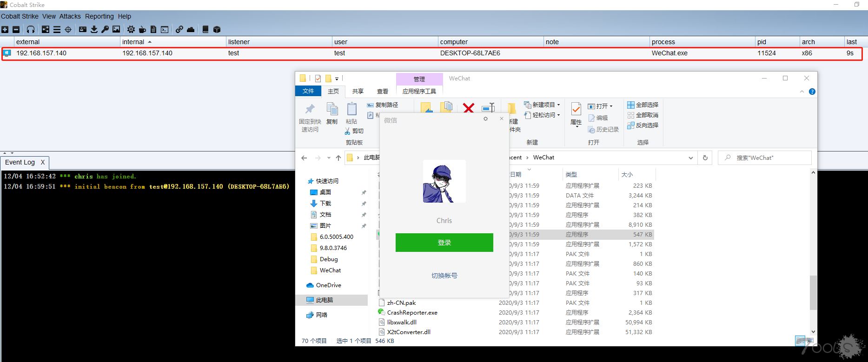Open WeChat login settings gear
Viewport: 868px width, 362px height.
click(x=485, y=119)
